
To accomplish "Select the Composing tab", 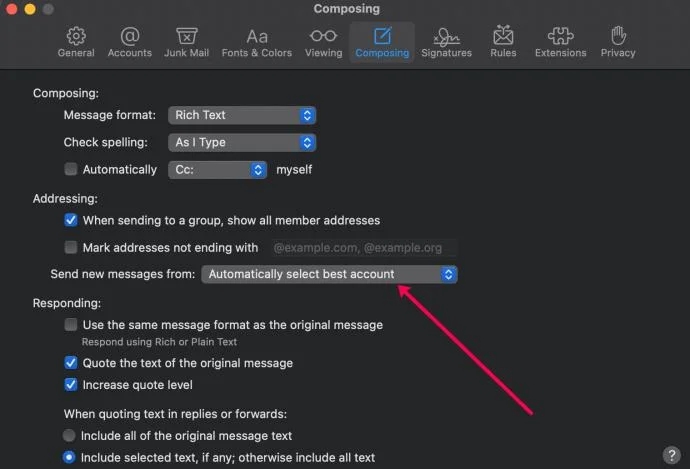I will click(x=382, y=42).
